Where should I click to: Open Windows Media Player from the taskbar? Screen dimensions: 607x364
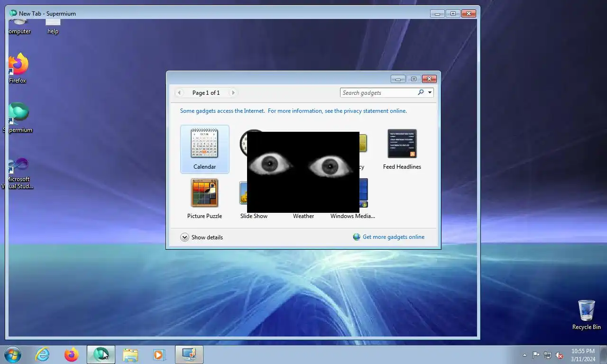tap(159, 355)
